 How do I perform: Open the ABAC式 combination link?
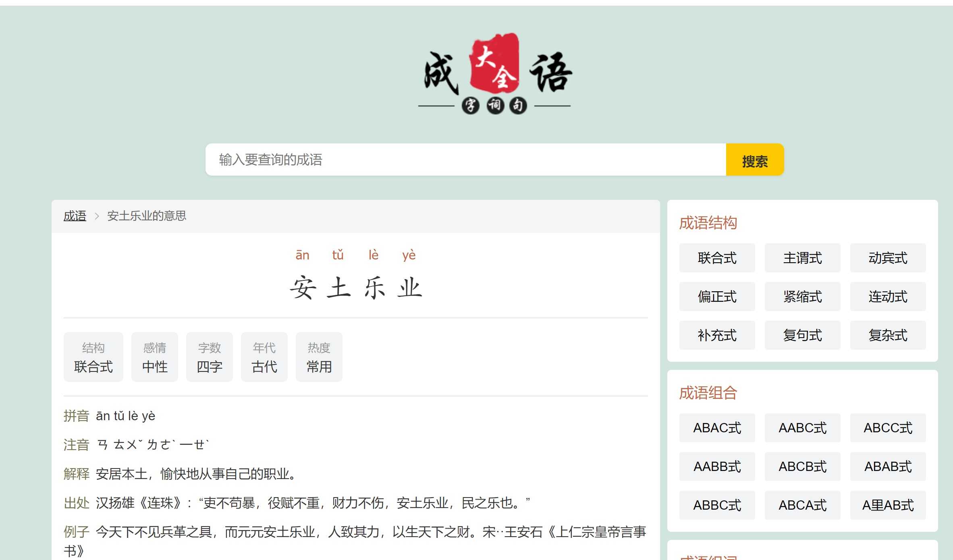click(x=717, y=428)
